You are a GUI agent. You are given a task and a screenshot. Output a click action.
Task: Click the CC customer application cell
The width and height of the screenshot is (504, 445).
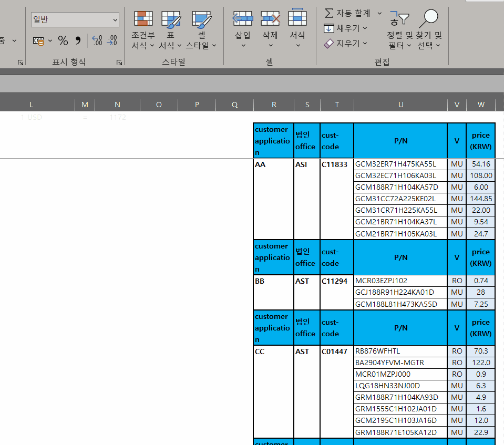(274, 391)
